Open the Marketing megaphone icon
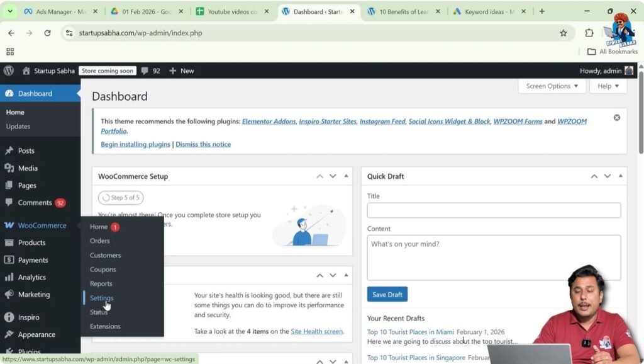This screenshot has height=364, width=644. click(9, 294)
